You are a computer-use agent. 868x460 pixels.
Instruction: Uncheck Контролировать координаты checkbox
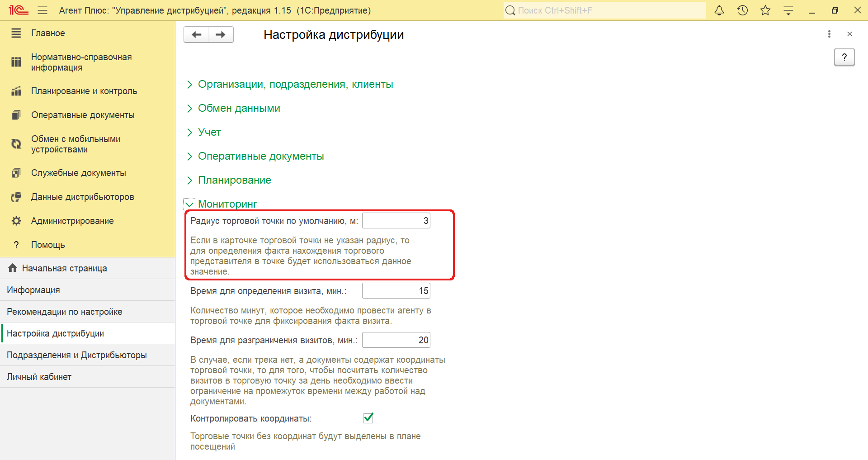coord(368,418)
